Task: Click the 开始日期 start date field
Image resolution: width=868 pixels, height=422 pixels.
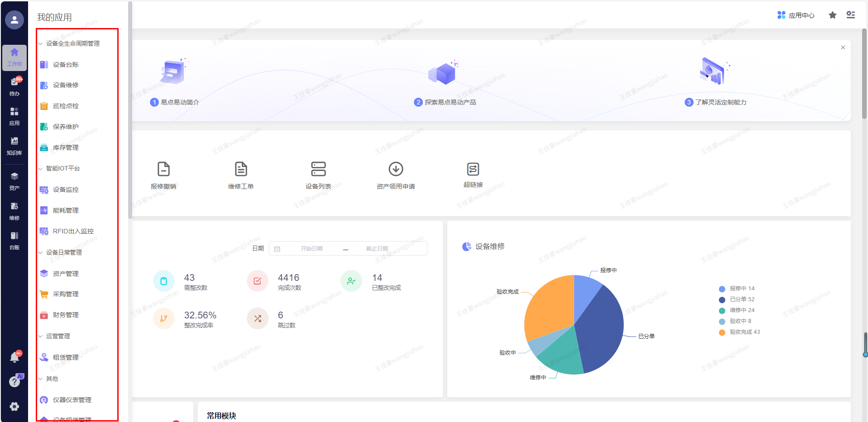Action: 312,249
